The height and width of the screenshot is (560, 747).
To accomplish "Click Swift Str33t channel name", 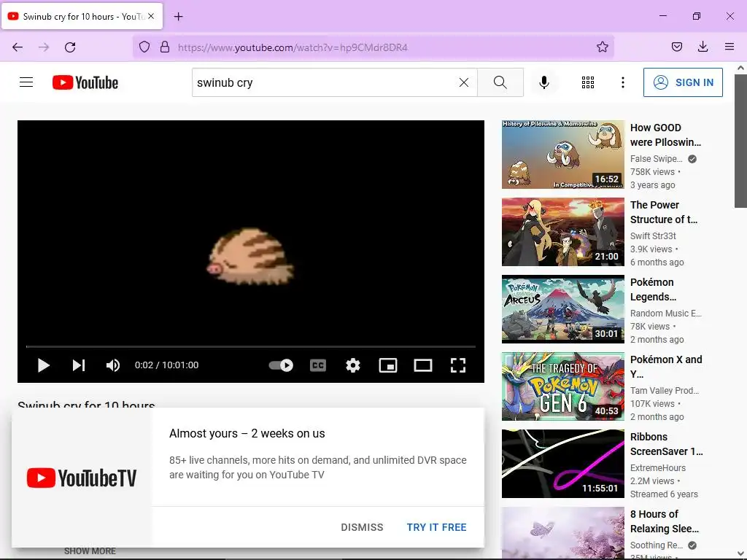I will [x=653, y=236].
